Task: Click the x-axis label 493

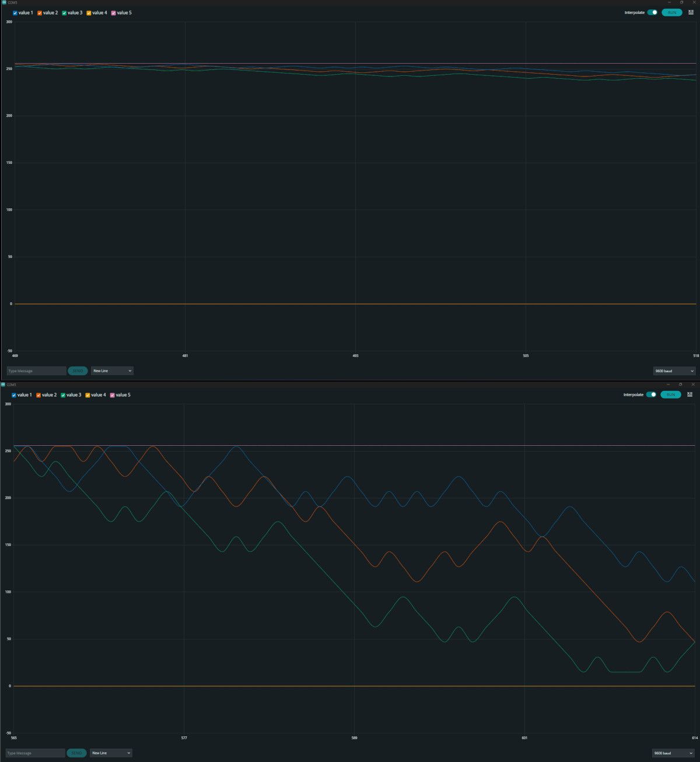Action: pos(355,356)
